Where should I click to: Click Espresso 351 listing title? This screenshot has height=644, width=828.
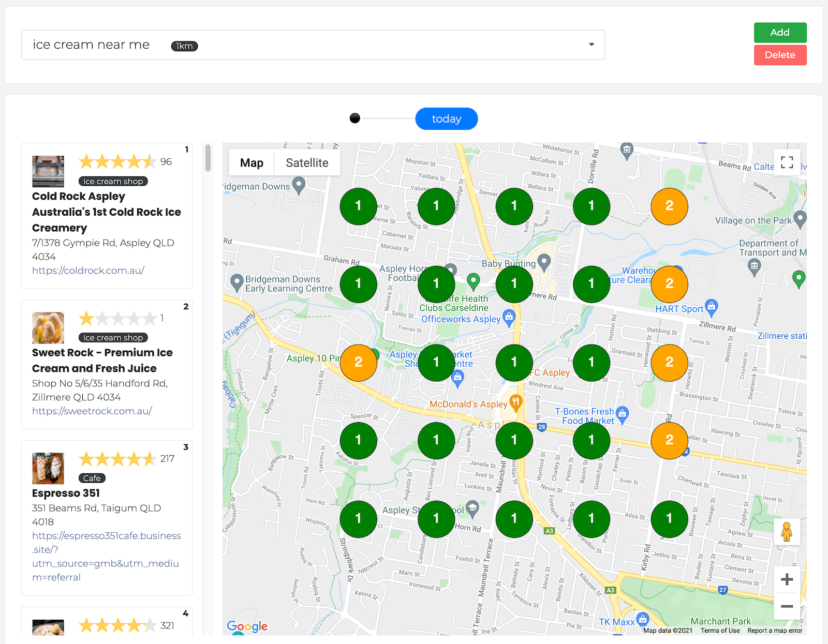coord(66,493)
